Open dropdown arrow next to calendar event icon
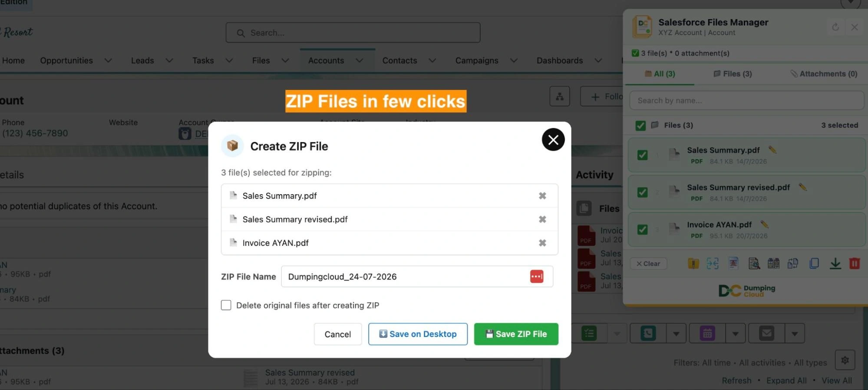This screenshot has height=390, width=868. [736, 334]
